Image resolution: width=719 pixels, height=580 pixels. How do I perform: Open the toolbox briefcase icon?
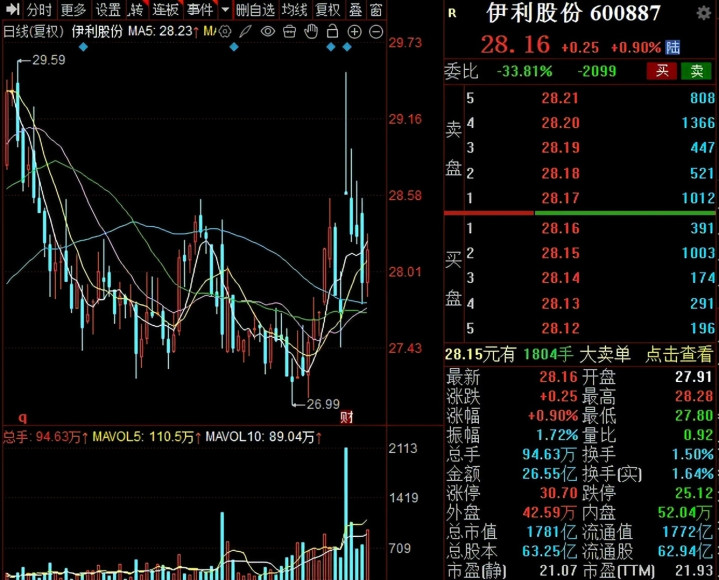coord(289,32)
